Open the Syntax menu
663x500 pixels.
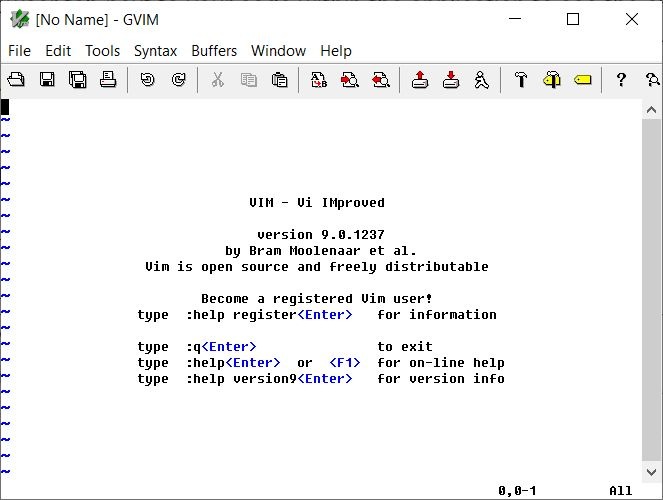pyautogui.click(x=156, y=51)
